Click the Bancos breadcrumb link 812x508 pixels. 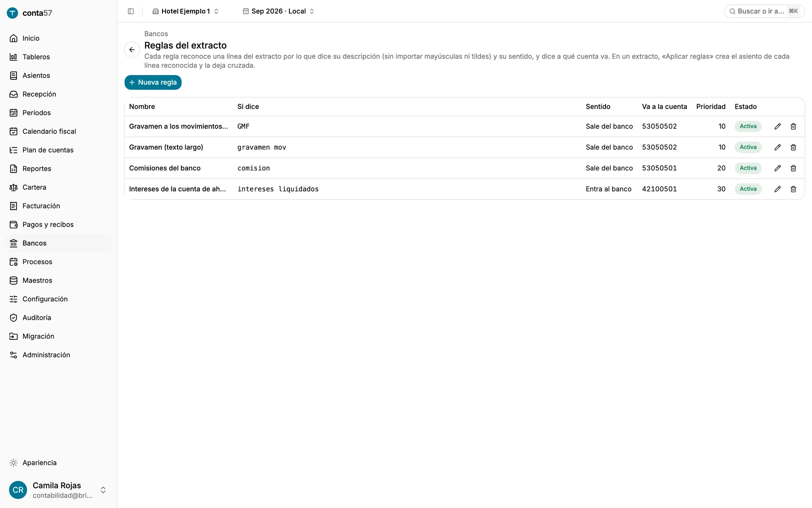(156, 34)
